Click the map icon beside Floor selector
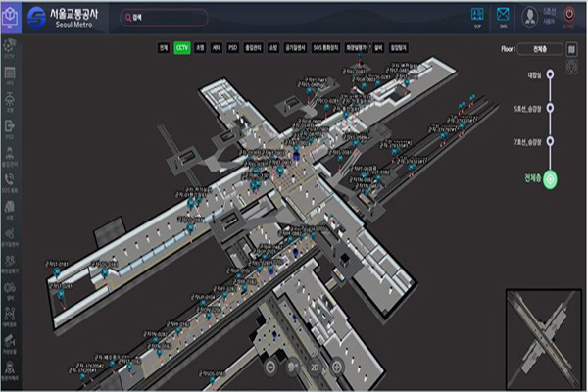The image size is (588, 392). [570, 47]
